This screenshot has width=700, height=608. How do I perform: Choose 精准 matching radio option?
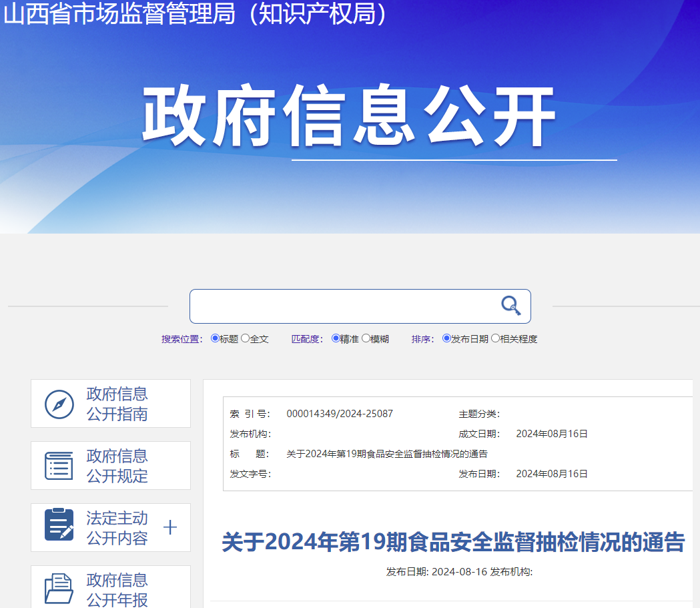click(336, 338)
